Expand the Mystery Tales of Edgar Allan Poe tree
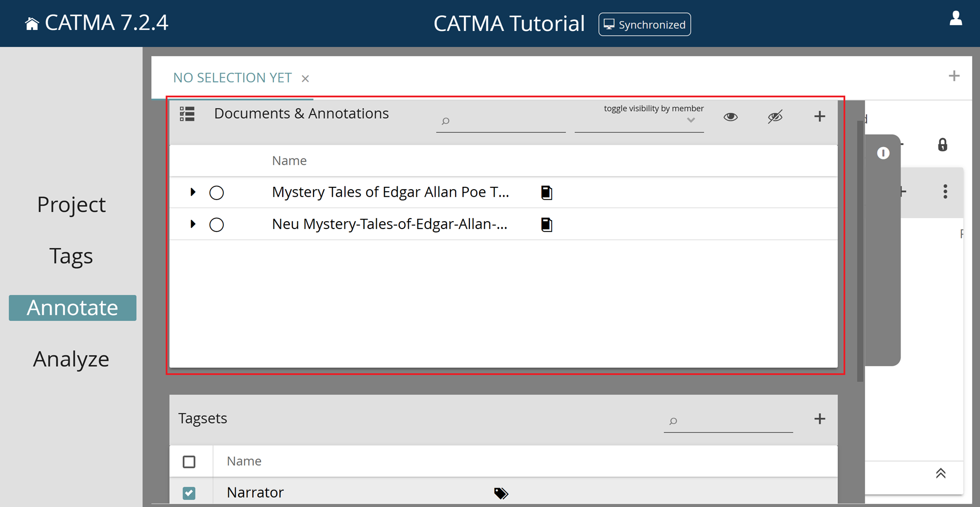The width and height of the screenshot is (980, 507). (x=193, y=192)
